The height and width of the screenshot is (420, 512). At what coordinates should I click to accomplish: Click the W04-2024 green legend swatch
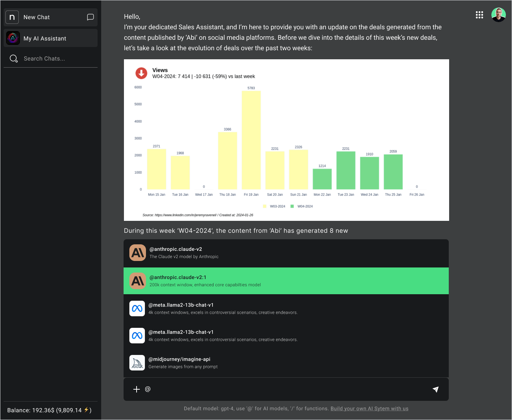pos(292,206)
